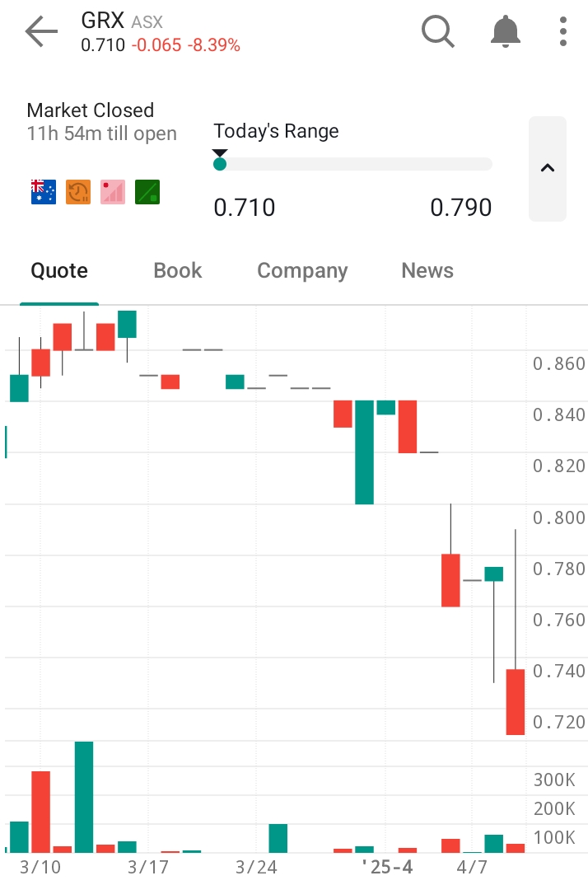Image resolution: width=588 pixels, height=885 pixels.
Task: Select the latest red candlestick at 0.720
Action: tap(516, 701)
